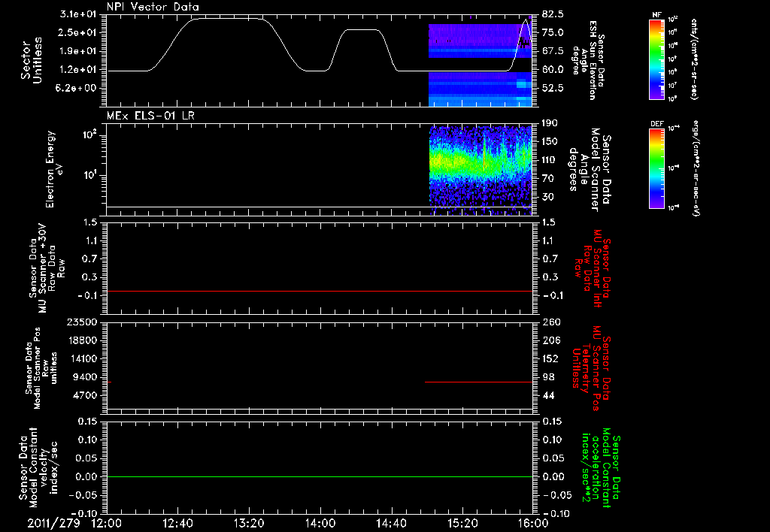Image resolution: width=770 pixels, height=532 pixels.
Task: Click the 75.0 elevation angle tick
Action: tap(553, 32)
